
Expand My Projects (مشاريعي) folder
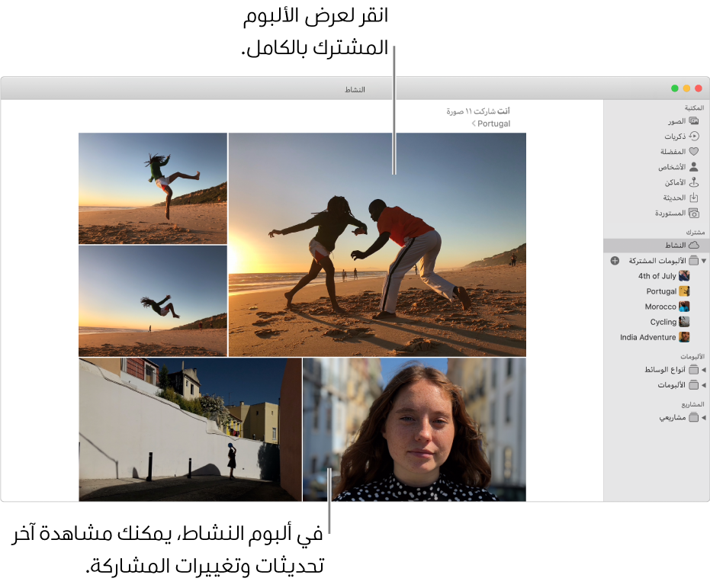coord(704,418)
